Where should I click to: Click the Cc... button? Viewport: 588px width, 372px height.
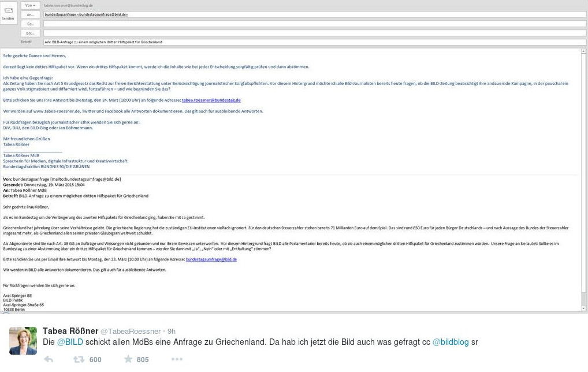click(31, 24)
